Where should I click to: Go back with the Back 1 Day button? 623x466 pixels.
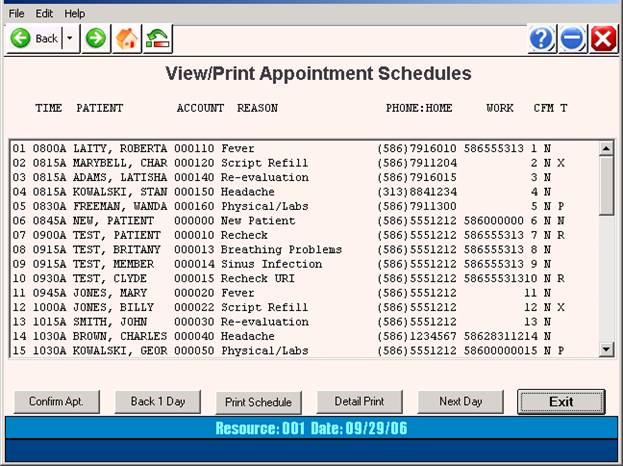click(x=158, y=402)
